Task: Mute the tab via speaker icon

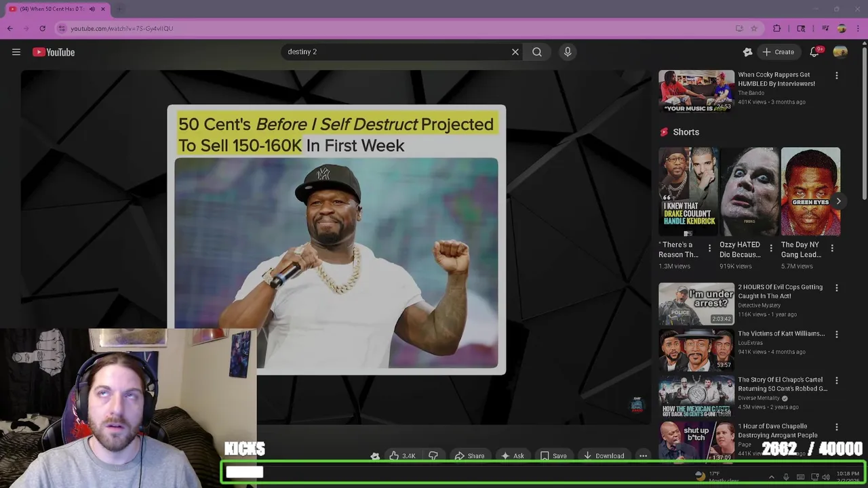Action: click(x=92, y=9)
